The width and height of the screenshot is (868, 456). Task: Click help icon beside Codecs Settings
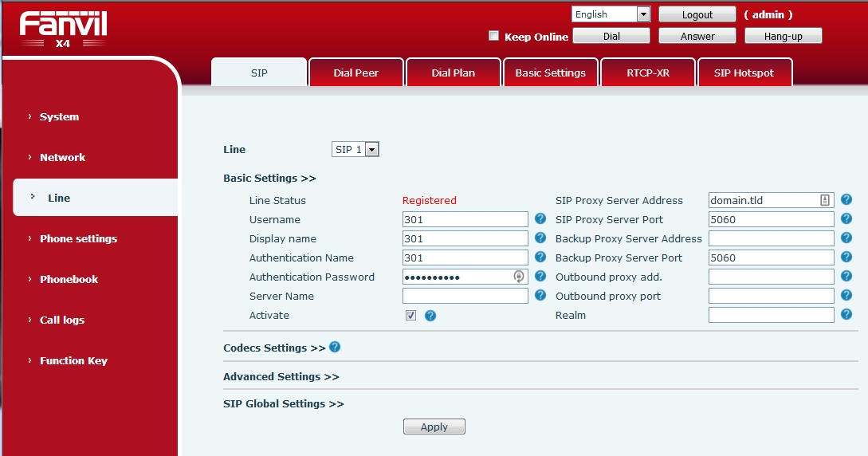click(335, 347)
